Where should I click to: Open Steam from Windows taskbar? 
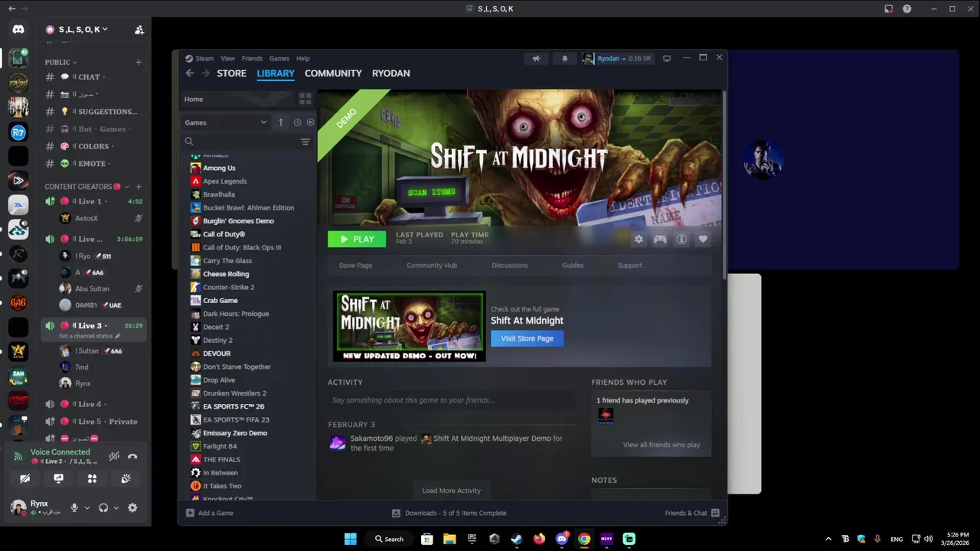[517, 539]
